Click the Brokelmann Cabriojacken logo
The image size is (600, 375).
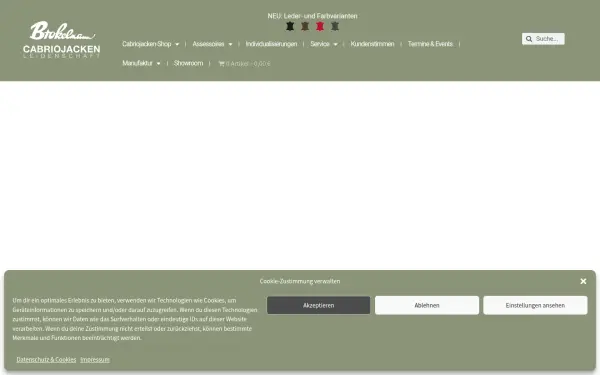click(61, 39)
